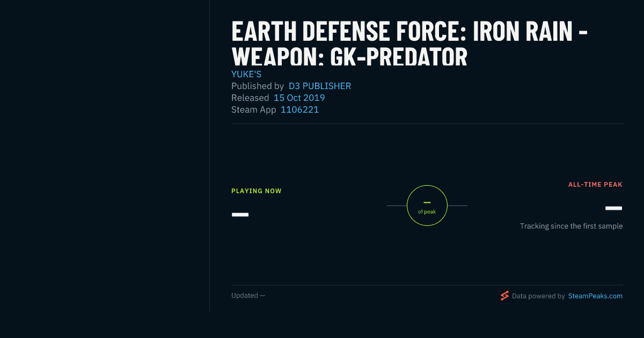Click the SteamPeaks logo icon

(504, 296)
